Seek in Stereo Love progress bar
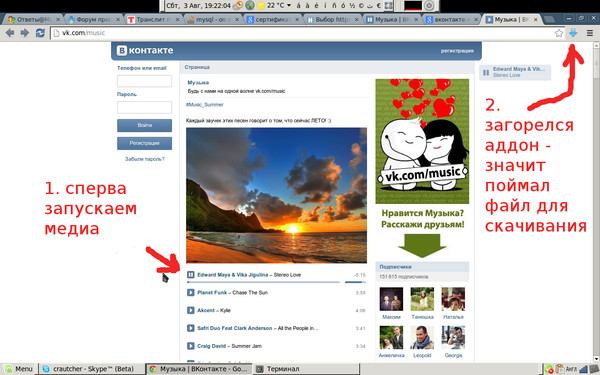The width and height of the screenshot is (600, 375). pyautogui.click(x=263, y=282)
